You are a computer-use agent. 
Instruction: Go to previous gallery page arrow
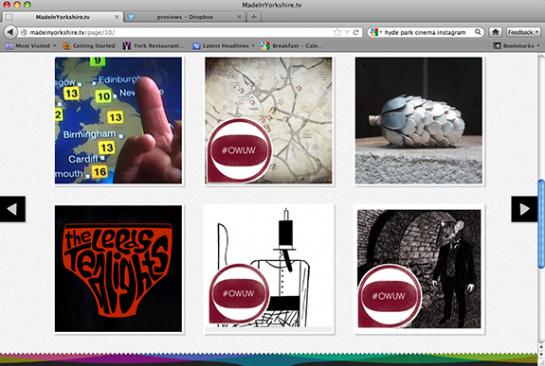click(13, 209)
